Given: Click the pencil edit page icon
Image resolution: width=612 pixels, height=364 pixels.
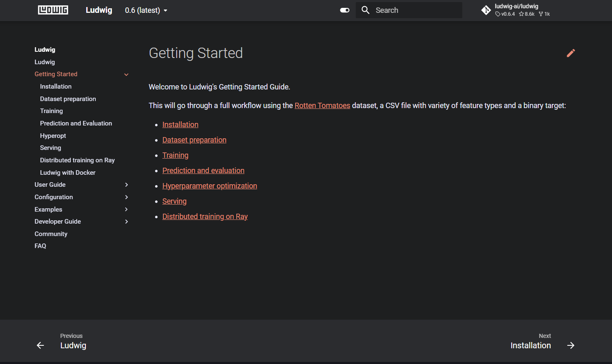Looking at the screenshot, I should [x=571, y=53].
